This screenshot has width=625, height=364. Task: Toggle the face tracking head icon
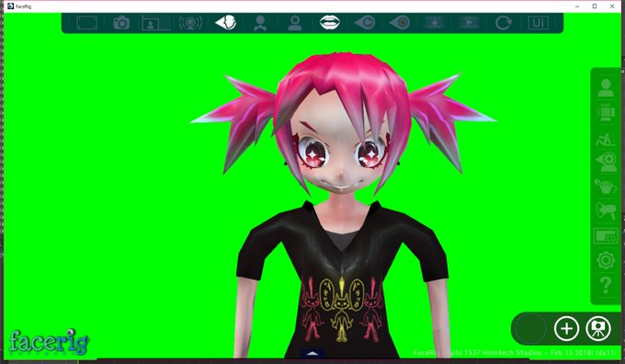click(x=225, y=23)
